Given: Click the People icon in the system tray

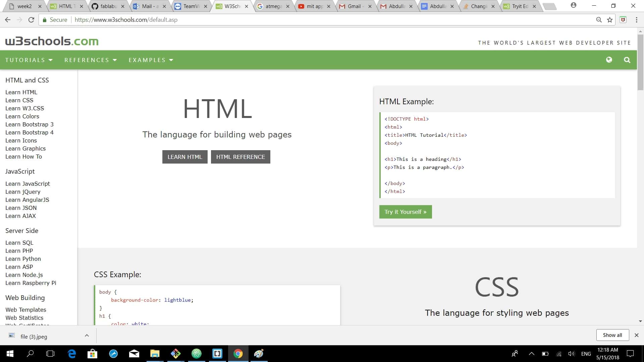Looking at the screenshot, I should 515,354.
